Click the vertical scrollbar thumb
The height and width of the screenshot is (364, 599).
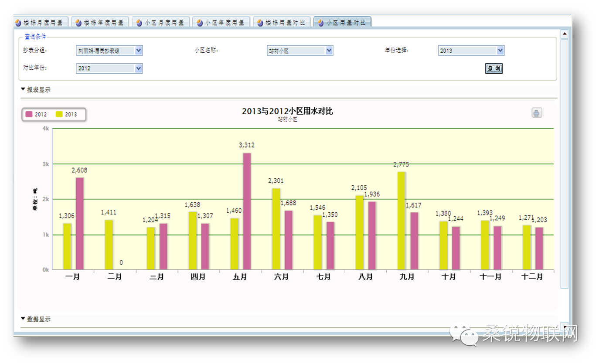(x=564, y=163)
